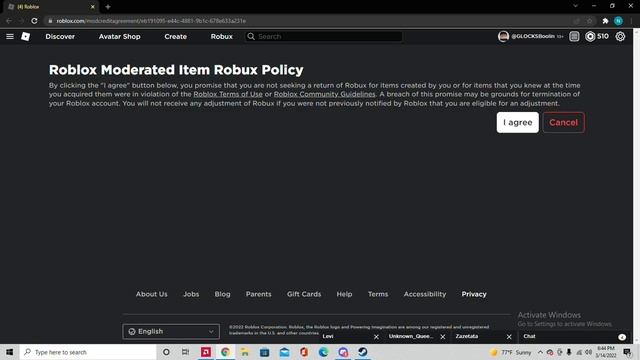Open the weather widget showing 77°F Sunny
Viewport: 640px width, 360px height.
(511, 352)
